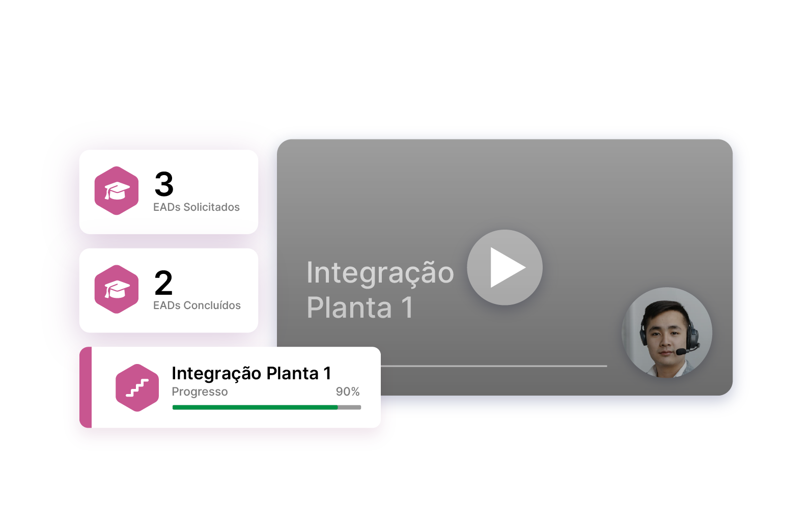Click the graduation cap icon beside EADs Concluídos
This screenshot has width=812, height=531.
click(117, 289)
